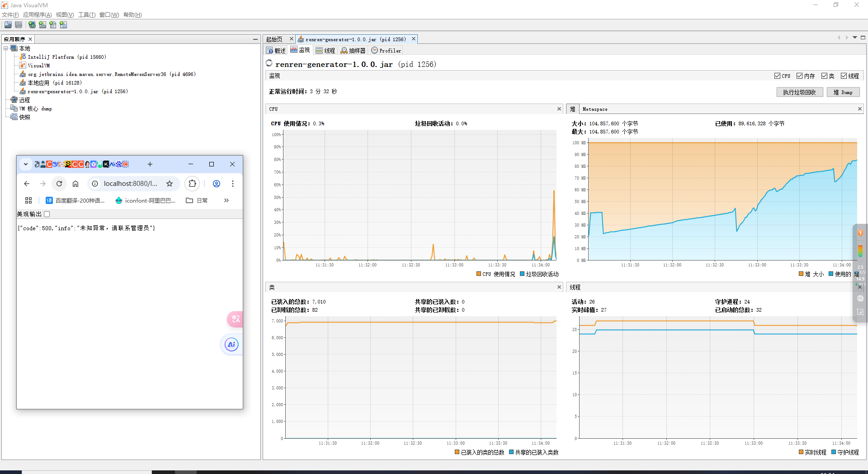This screenshot has width=868, height=474.
Task: Click the floating Ai assistant icon
Action: (x=231, y=345)
